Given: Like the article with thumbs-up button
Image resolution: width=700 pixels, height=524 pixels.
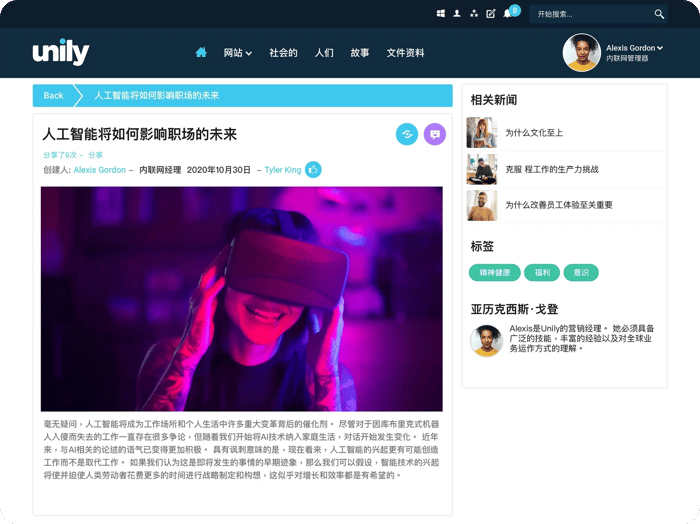Looking at the screenshot, I should pyautogui.click(x=313, y=170).
